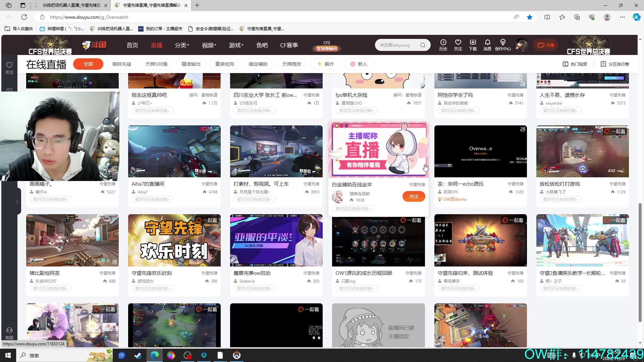Open the 历史 history icon

coord(443,45)
